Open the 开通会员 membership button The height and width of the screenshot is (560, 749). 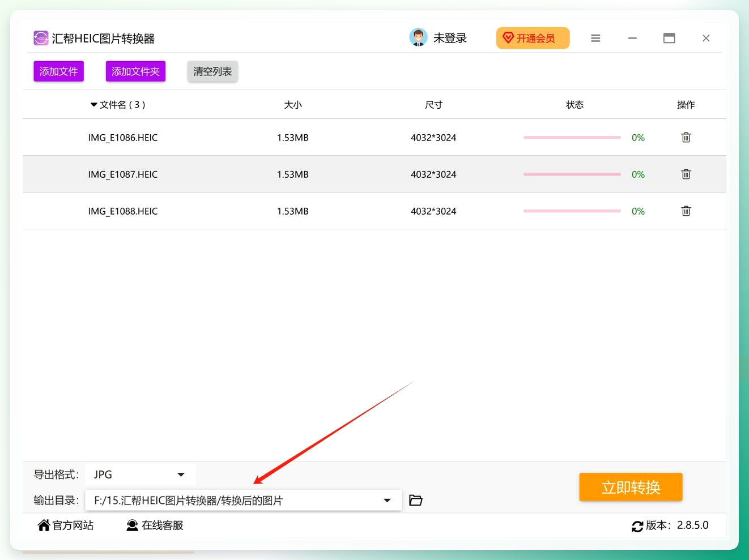(x=533, y=39)
